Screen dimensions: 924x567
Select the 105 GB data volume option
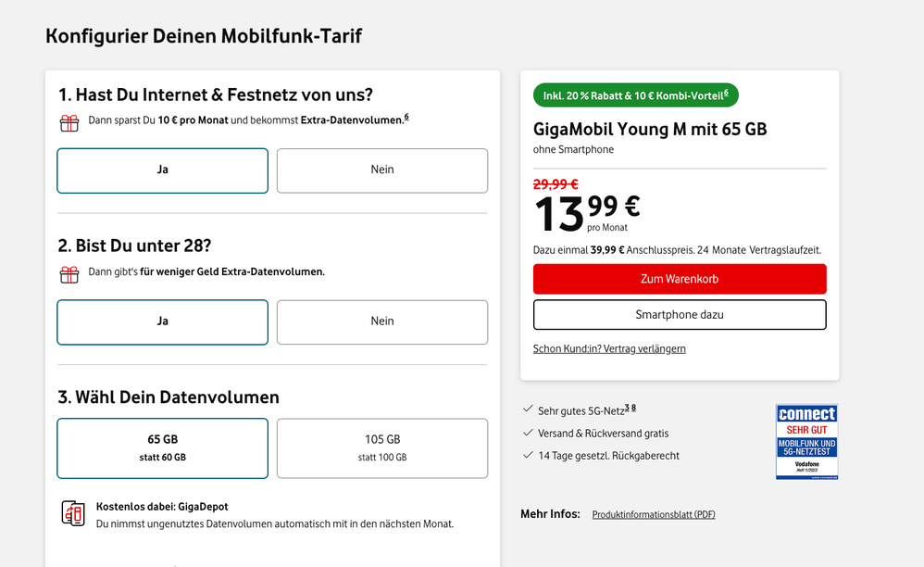pyautogui.click(x=381, y=447)
